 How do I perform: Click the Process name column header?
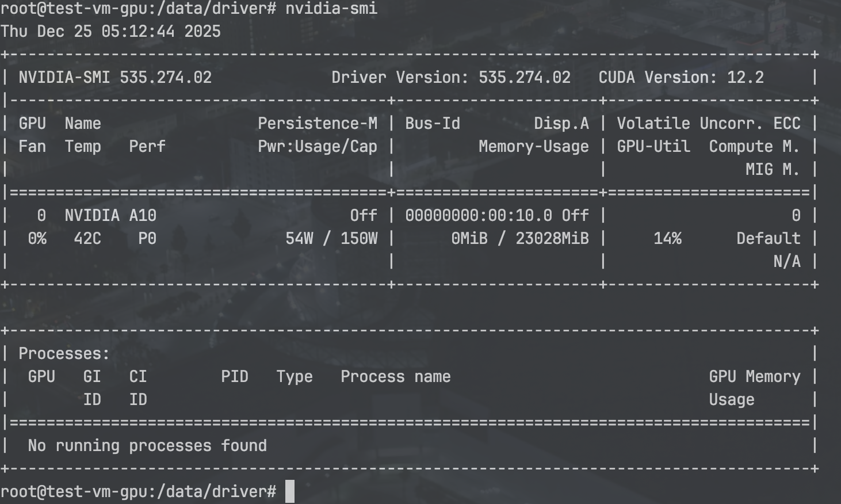pos(396,377)
